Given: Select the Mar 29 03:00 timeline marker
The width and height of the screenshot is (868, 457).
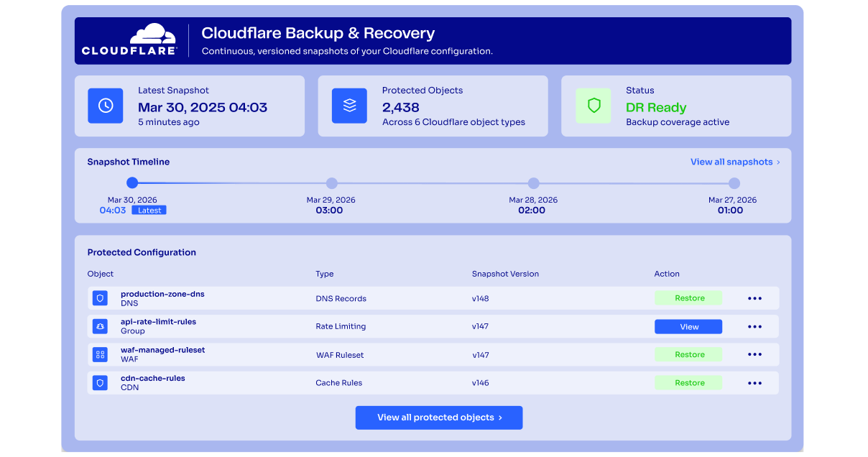Looking at the screenshot, I should [331, 183].
